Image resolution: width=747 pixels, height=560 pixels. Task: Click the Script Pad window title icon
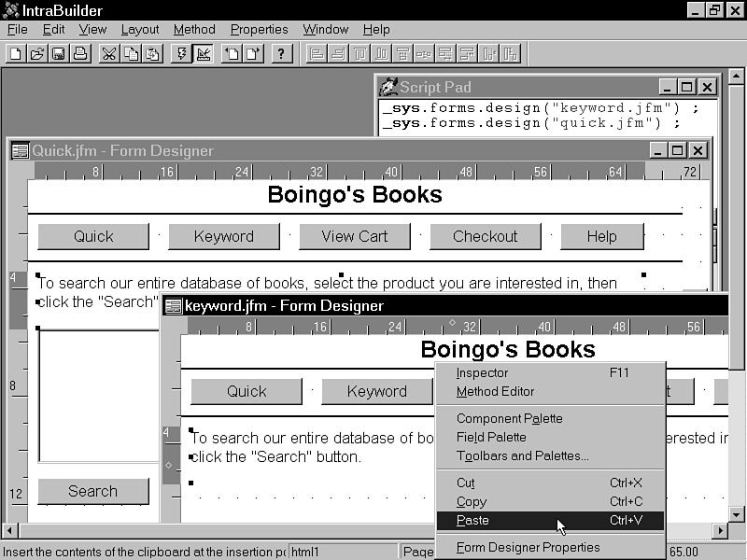388,87
